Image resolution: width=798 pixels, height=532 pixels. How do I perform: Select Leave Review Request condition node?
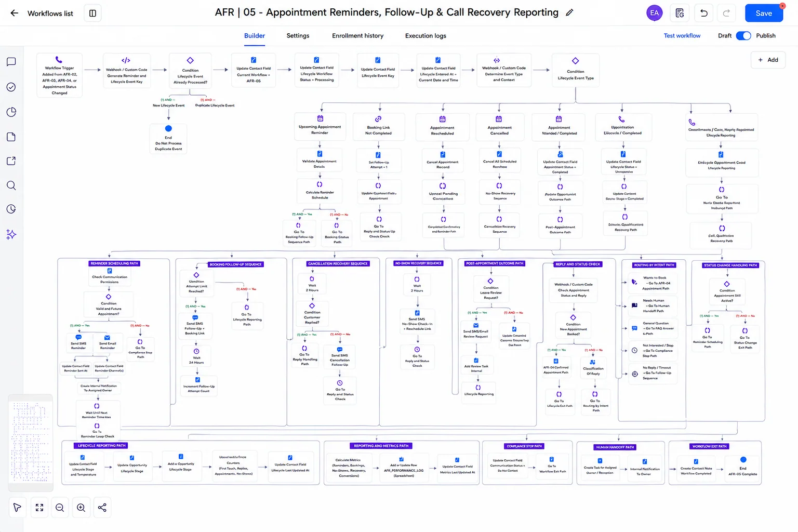tap(490, 289)
